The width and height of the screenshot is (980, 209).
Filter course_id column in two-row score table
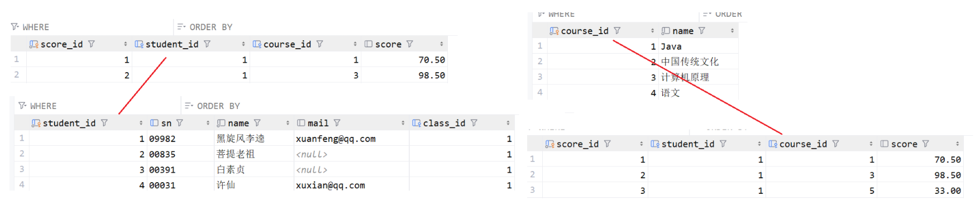point(319,44)
